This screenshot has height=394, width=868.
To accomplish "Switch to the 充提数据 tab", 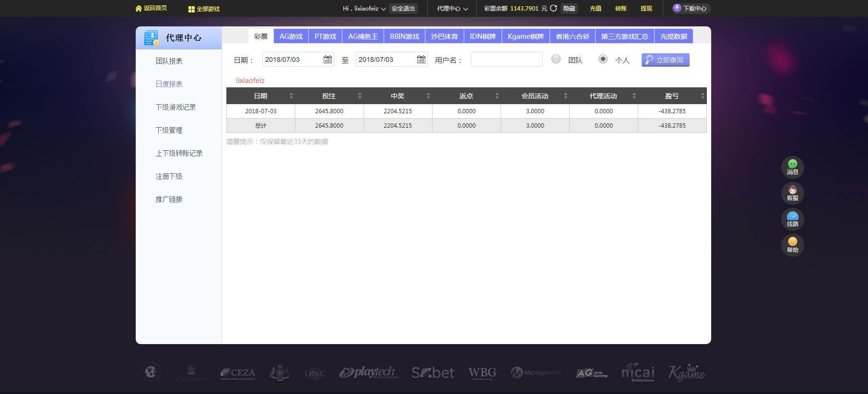I will click(x=674, y=36).
